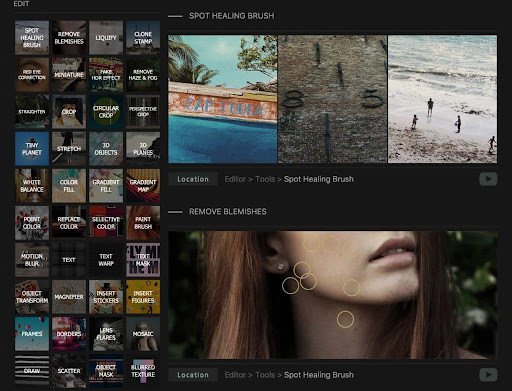The width and height of the screenshot is (512, 391).
Task: Open the Selective Color tile
Action: point(106,223)
